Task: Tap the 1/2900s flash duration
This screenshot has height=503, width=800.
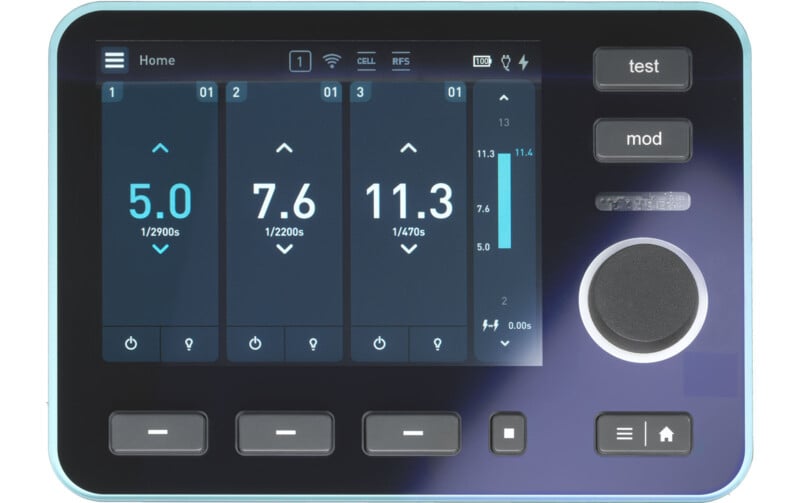Action: (160, 232)
